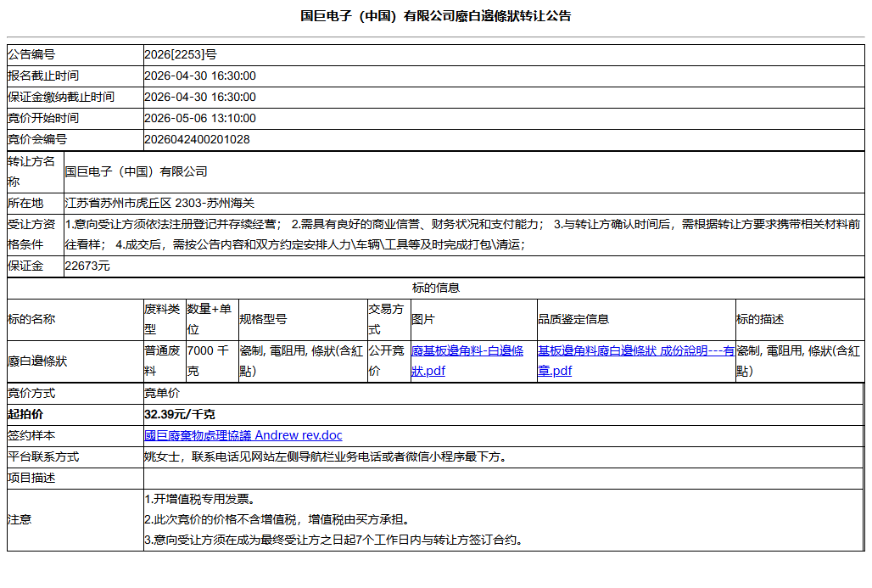Click the 竞价方式 label
This screenshot has width=872, height=588.
click(31, 394)
